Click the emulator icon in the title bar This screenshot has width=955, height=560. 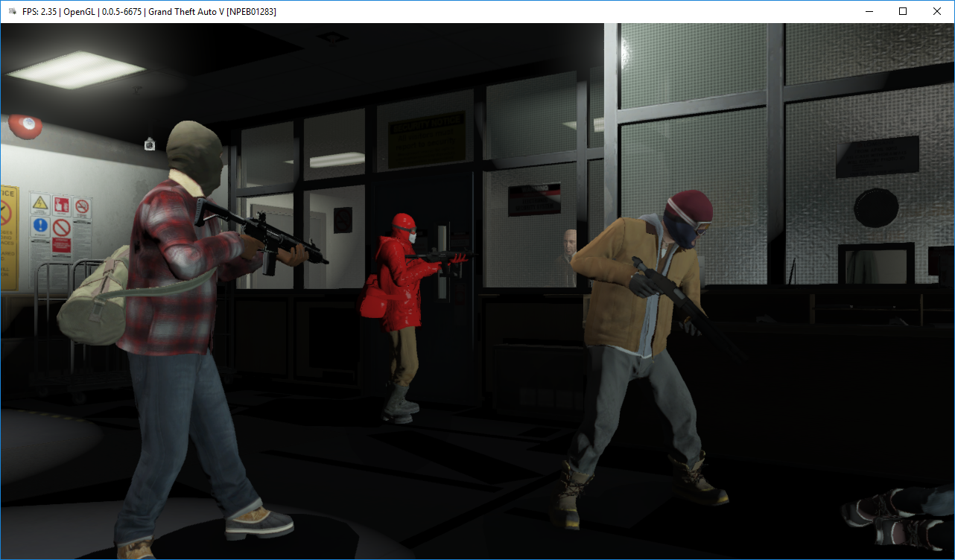[x=12, y=12]
